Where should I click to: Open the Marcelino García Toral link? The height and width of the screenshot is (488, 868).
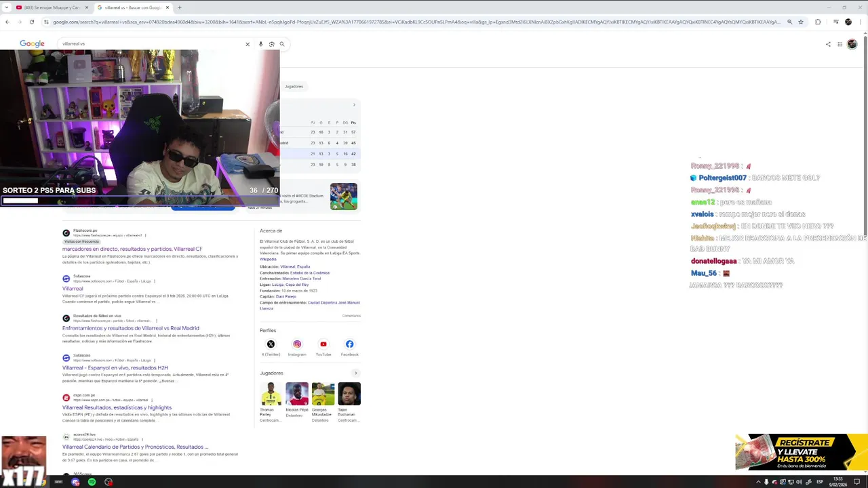(x=302, y=279)
